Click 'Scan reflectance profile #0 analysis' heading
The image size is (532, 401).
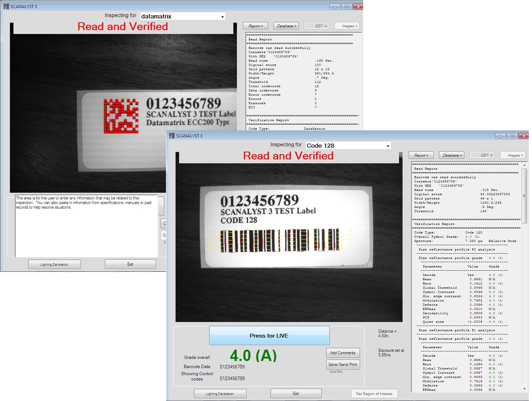pos(456,249)
